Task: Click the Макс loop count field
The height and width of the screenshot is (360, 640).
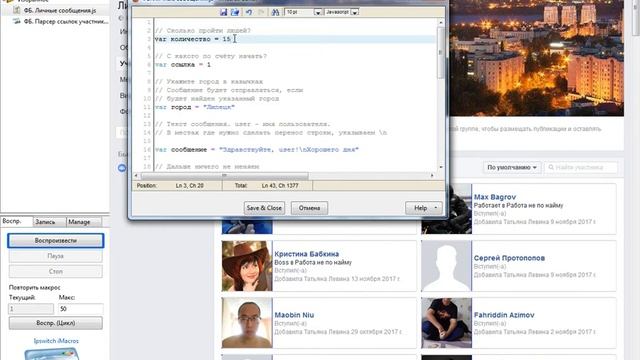Action: [80, 309]
